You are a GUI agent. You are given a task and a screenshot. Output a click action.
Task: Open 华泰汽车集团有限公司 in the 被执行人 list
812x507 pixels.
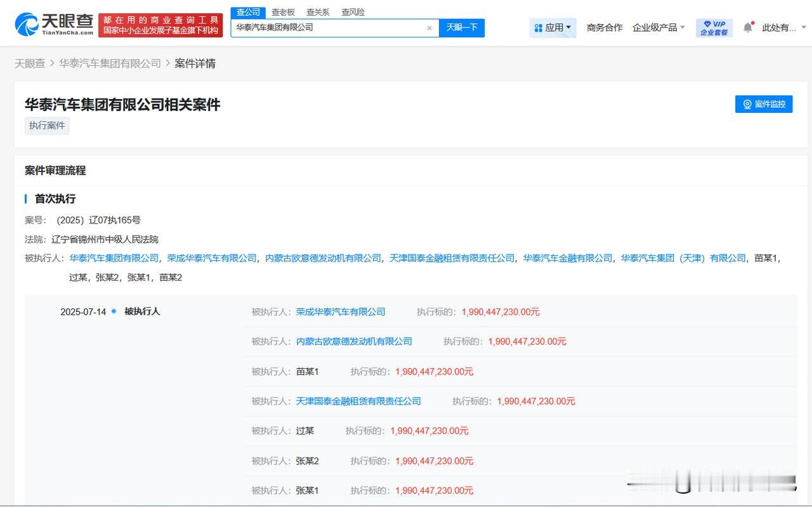(x=114, y=258)
